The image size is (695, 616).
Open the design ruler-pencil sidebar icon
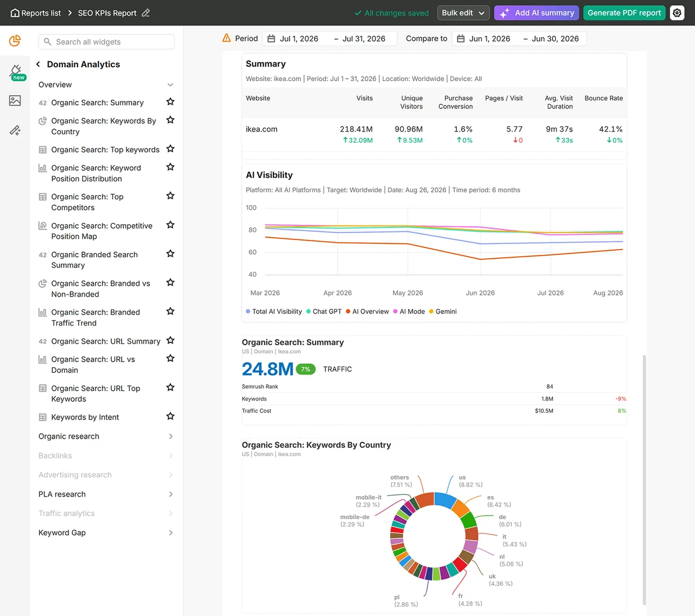15,130
